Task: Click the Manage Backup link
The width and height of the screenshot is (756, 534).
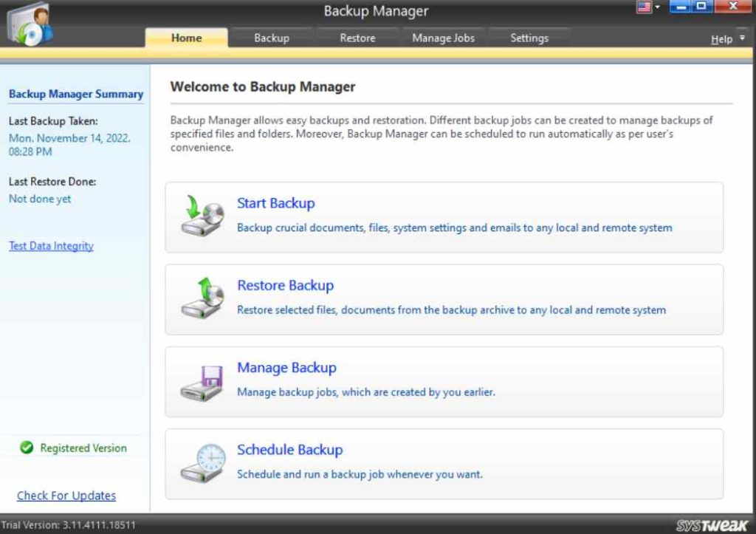Action: click(287, 368)
